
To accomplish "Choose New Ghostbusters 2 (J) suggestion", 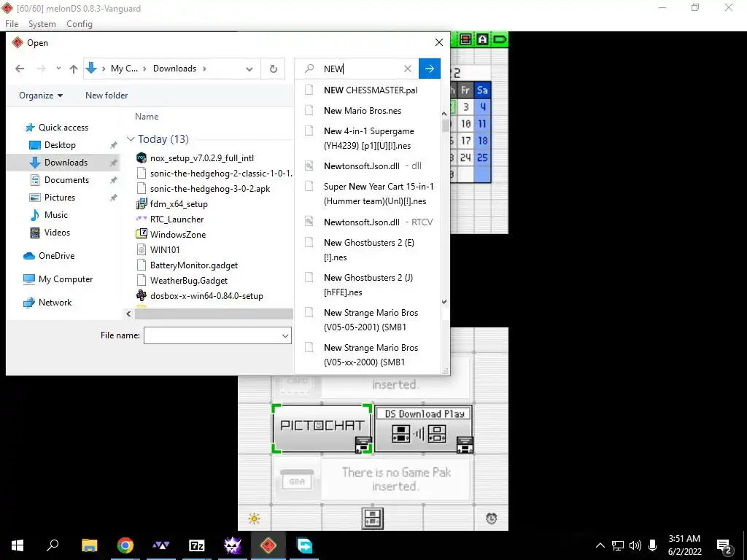I will click(x=368, y=285).
